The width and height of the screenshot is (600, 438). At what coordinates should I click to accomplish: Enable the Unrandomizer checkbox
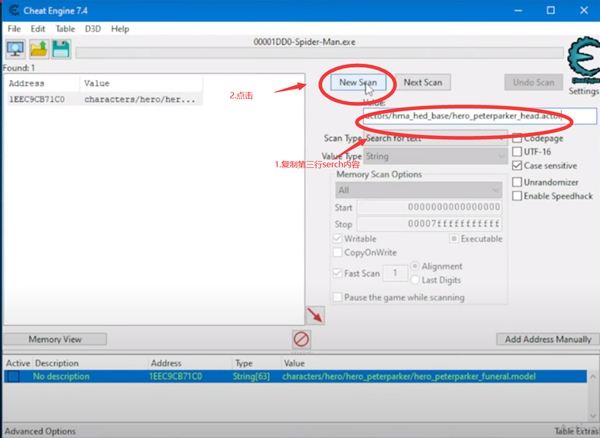(517, 182)
